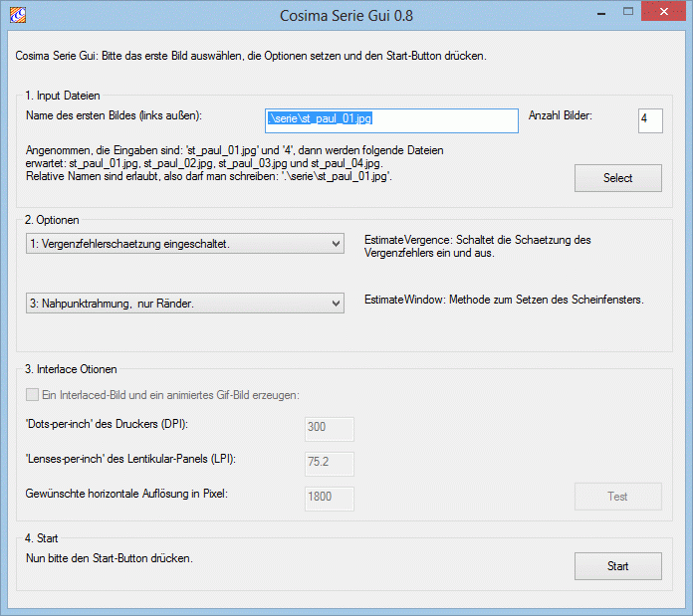Click the 'Nun bitte den Start-Button drücken' text
693x616 pixels.
109,558
